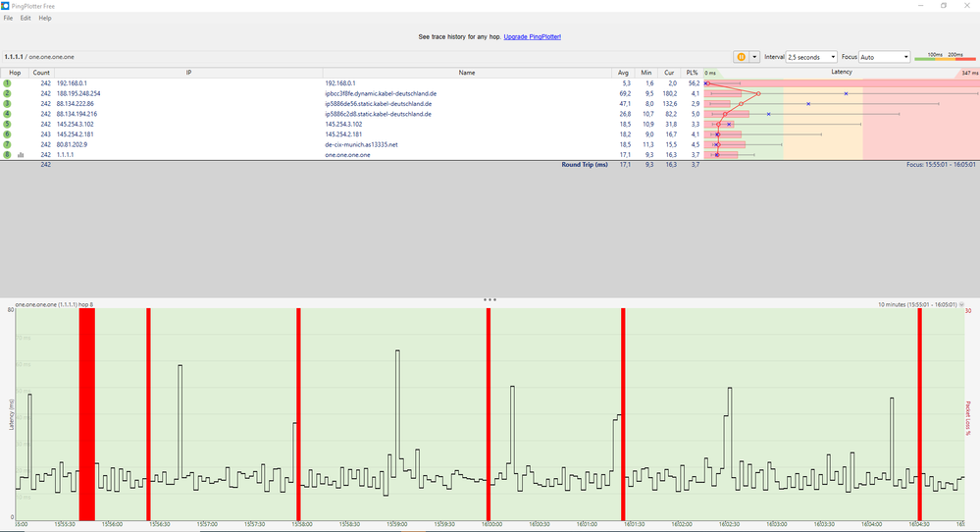This screenshot has height=532, width=980.
Task: Click the target address field 1.1.1.1 / one.one.one.one
Action: (366, 57)
